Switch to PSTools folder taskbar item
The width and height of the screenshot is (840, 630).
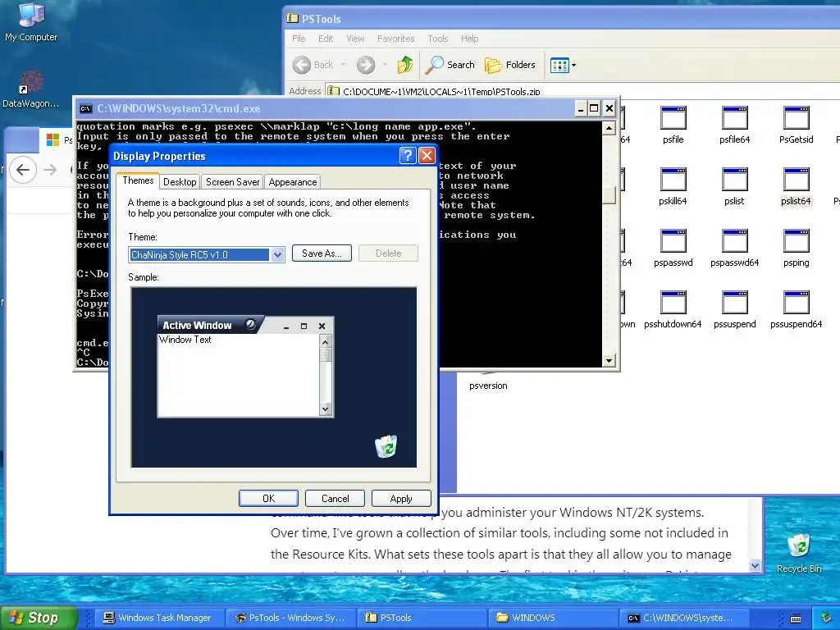(423, 618)
